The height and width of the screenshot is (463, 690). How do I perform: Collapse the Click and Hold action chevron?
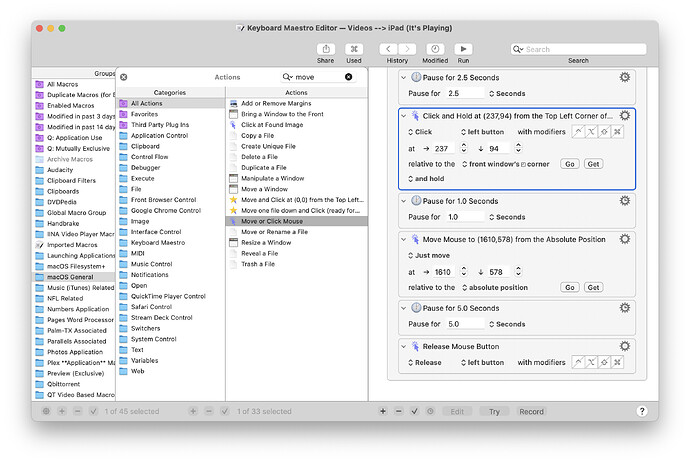coord(404,116)
